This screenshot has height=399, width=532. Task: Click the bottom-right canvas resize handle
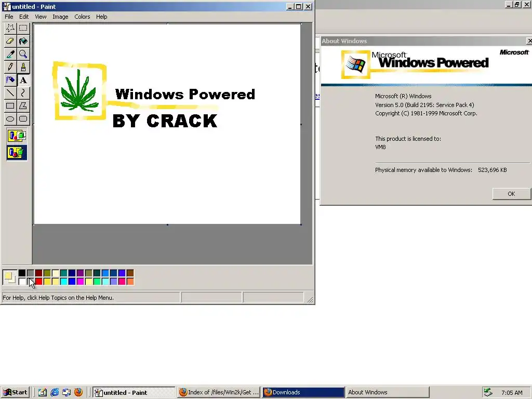[x=301, y=224]
